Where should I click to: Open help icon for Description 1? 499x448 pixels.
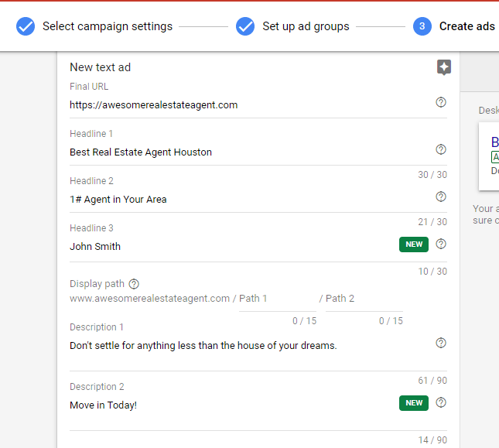(441, 343)
